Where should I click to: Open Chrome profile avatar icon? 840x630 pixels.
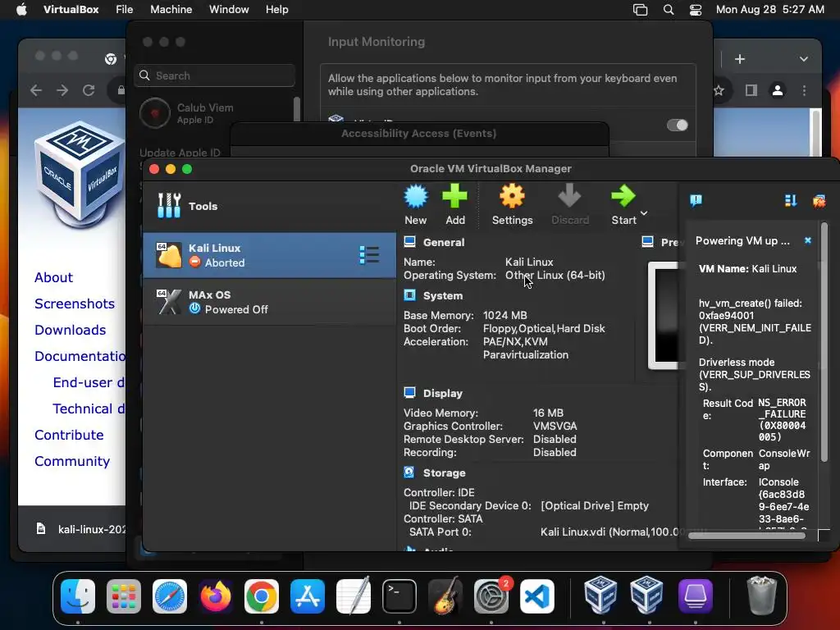(x=778, y=90)
